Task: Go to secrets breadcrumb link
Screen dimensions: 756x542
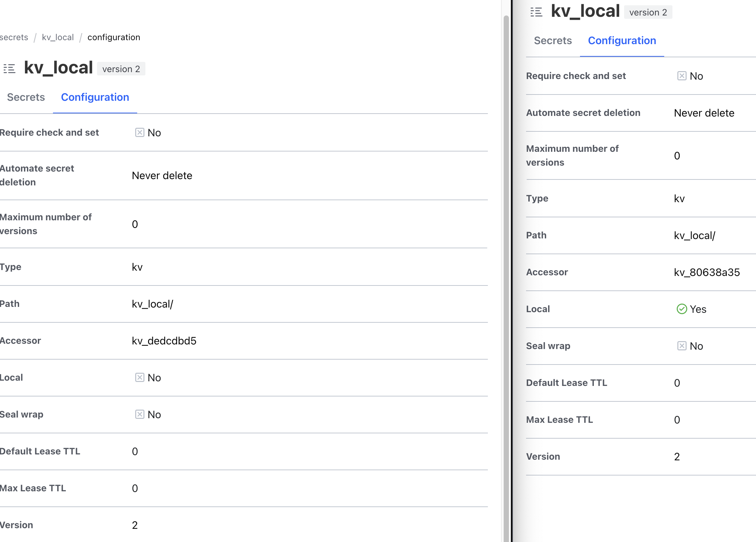Action: click(x=14, y=37)
